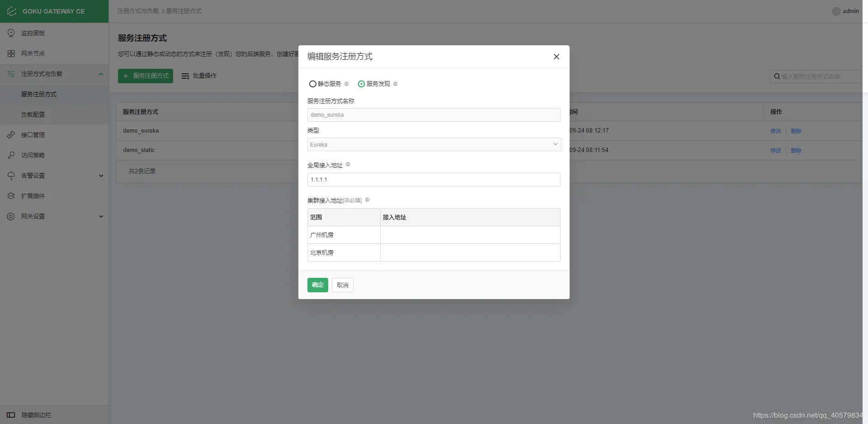Click the 批量操作 list icon
This screenshot has width=868, height=424.
click(x=185, y=76)
